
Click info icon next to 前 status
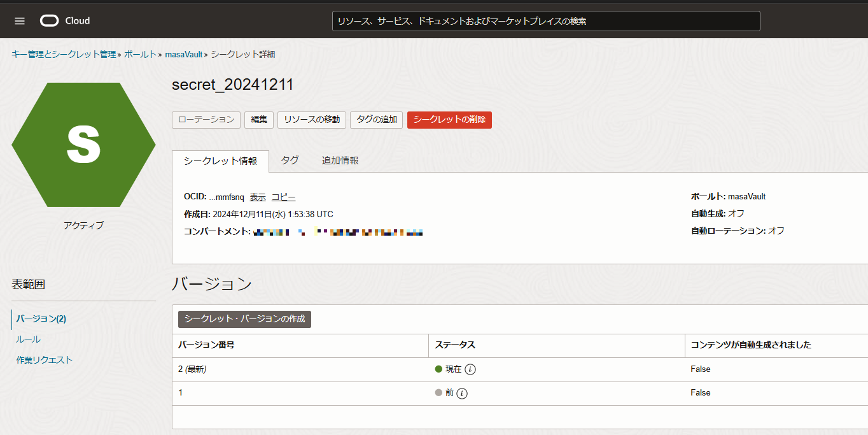[x=462, y=393]
